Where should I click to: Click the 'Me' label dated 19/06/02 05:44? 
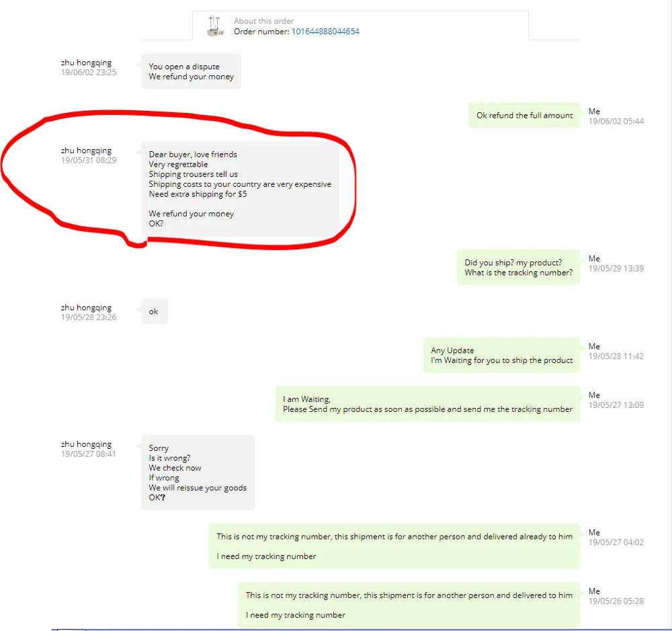594,112
